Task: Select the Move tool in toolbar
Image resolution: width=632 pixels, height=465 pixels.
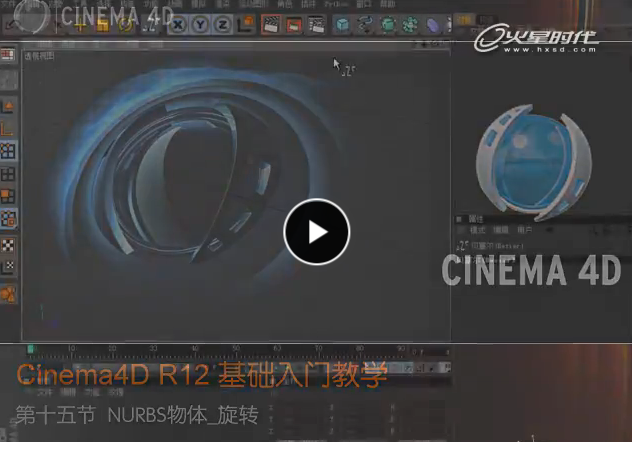Action: [80, 25]
